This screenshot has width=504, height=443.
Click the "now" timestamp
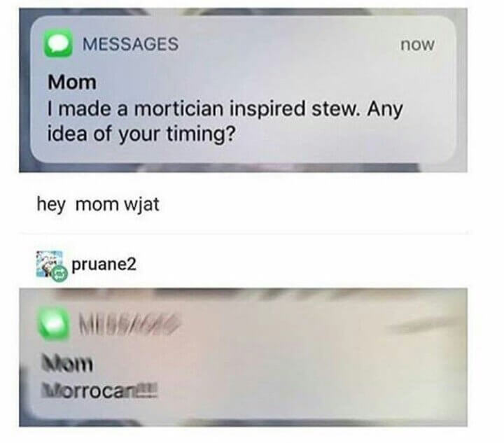pos(417,44)
